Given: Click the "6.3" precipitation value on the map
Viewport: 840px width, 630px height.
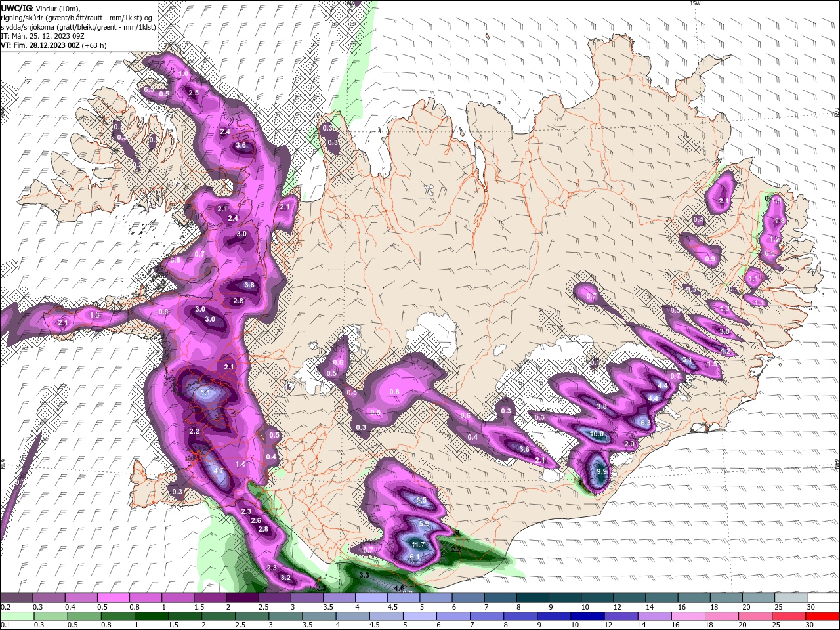Looking at the screenshot, I should (645, 423).
